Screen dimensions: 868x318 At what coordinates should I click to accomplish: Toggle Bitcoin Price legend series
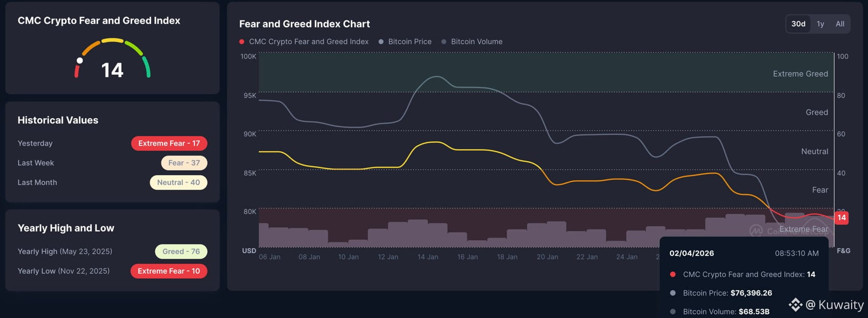405,41
